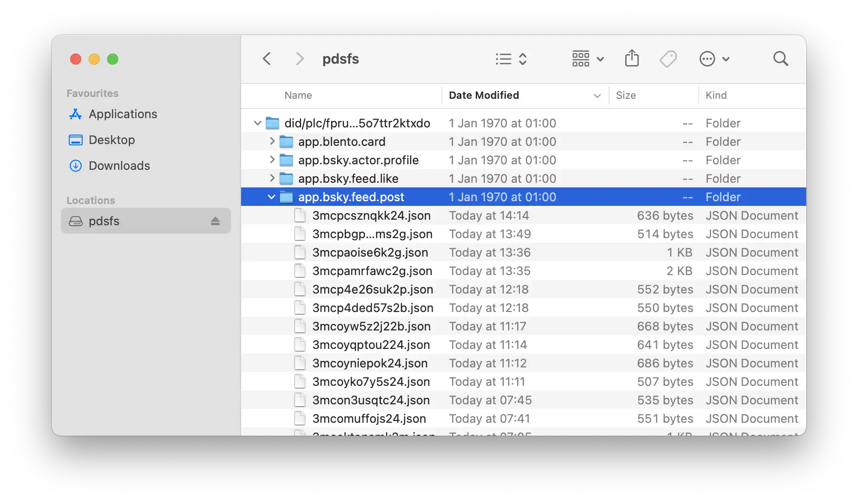Open the group-by options menu
858x504 pixels.
[x=587, y=59]
